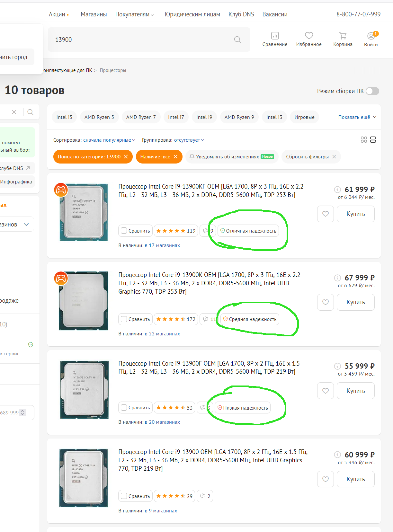Open the Инфографика sidebar link
The width and height of the screenshot is (393, 532).
(16, 182)
